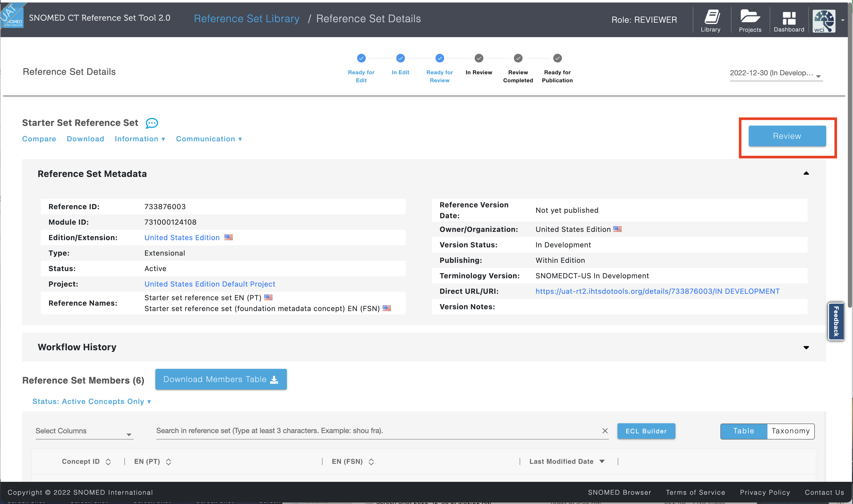Click In Review workflow step circle
The width and height of the screenshot is (853, 504).
479,58
